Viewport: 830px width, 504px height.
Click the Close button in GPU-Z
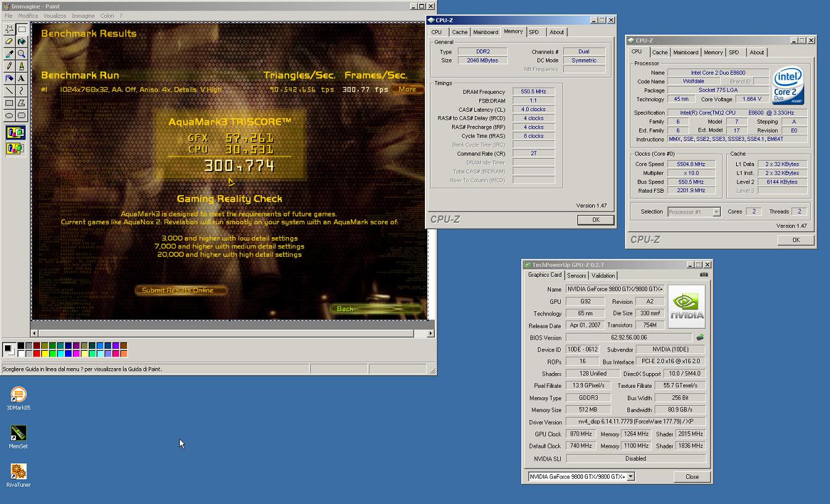click(692, 477)
